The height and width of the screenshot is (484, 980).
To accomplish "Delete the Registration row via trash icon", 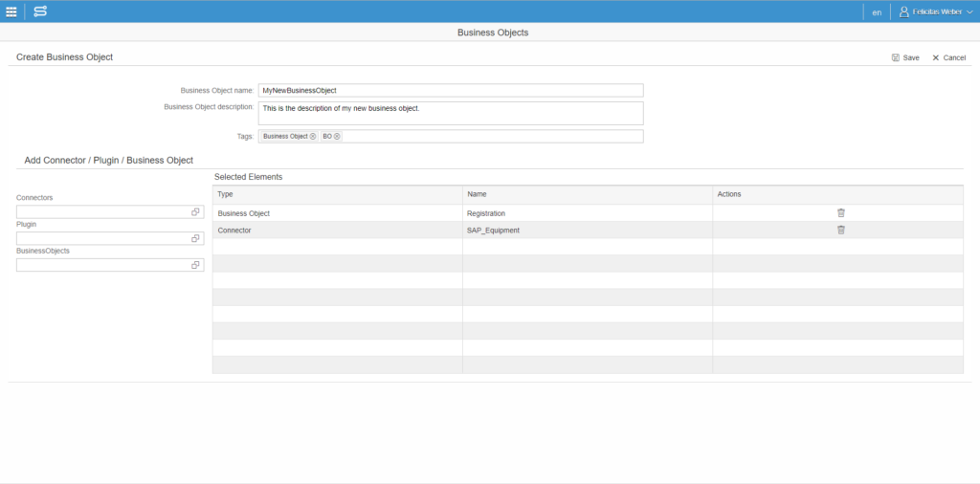I will click(840, 213).
